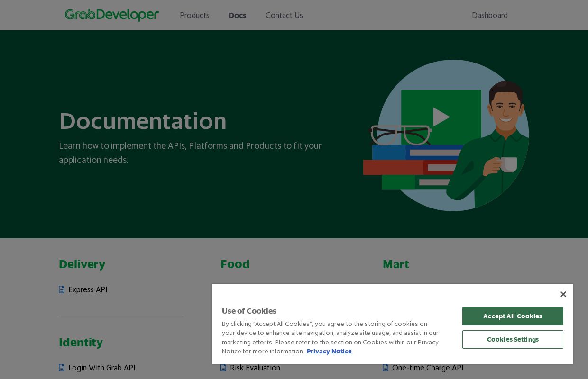Click the Express API document icon

62,289
